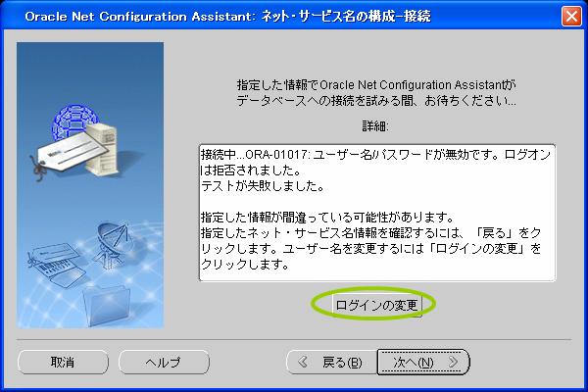The width and height of the screenshot is (588, 392).
Task: Click the 詳細: label above the text box
Action: pyautogui.click(x=376, y=126)
